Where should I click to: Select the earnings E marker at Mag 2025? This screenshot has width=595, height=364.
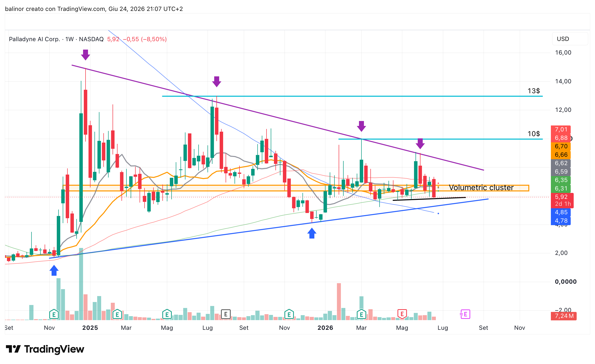coord(167,315)
